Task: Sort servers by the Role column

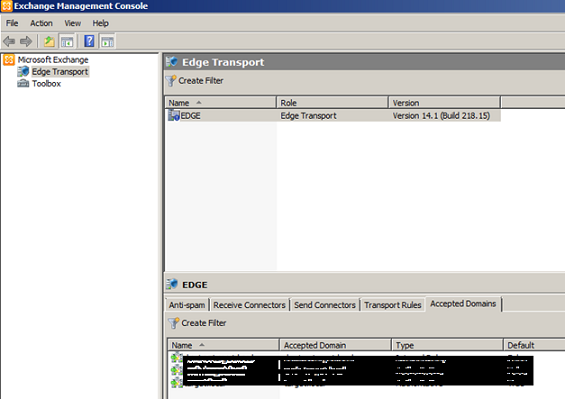Action: pyautogui.click(x=332, y=103)
